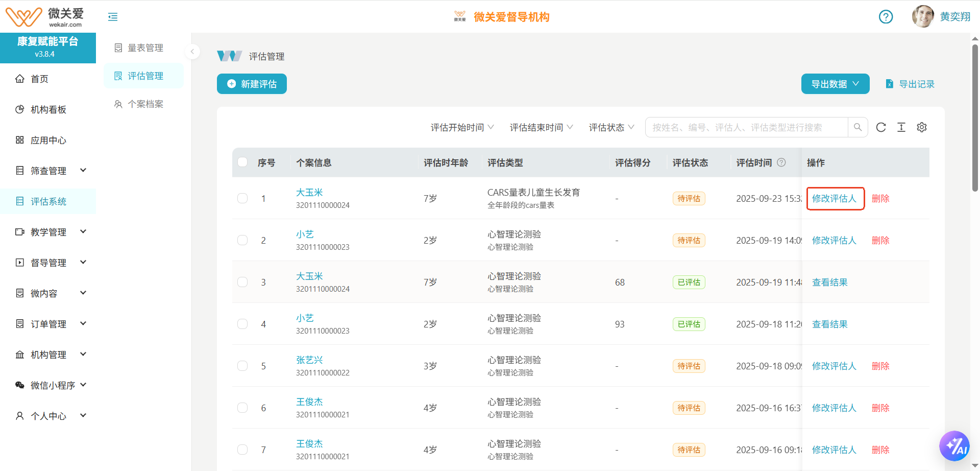Select the checkbox for row 3

(x=242, y=282)
